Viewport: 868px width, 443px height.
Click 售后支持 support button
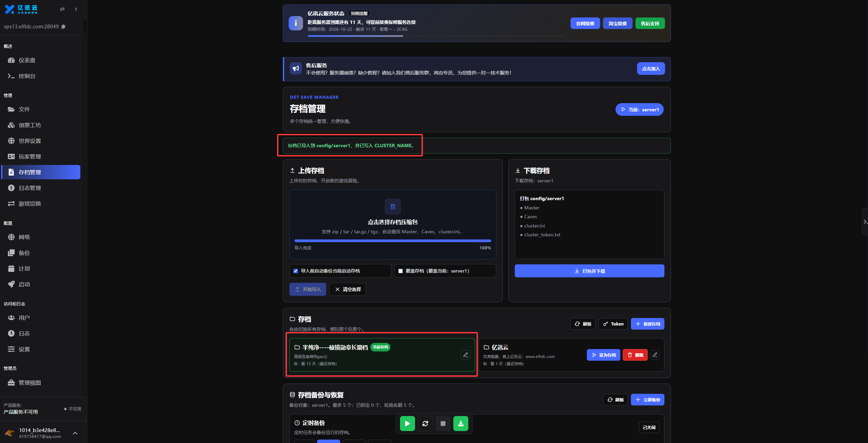pos(650,24)
